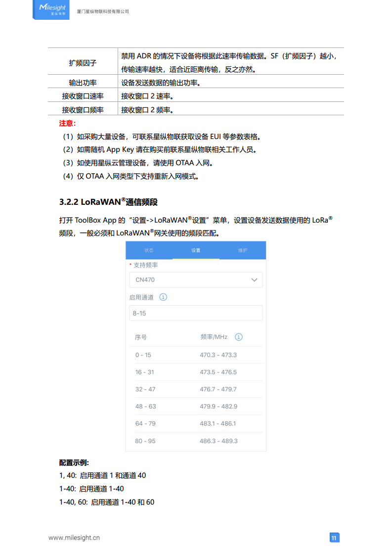The image size is (392, 555).
Task: Open the www.milesight.cn footer link
Action: pyautogui.click(x=74, y=538)
